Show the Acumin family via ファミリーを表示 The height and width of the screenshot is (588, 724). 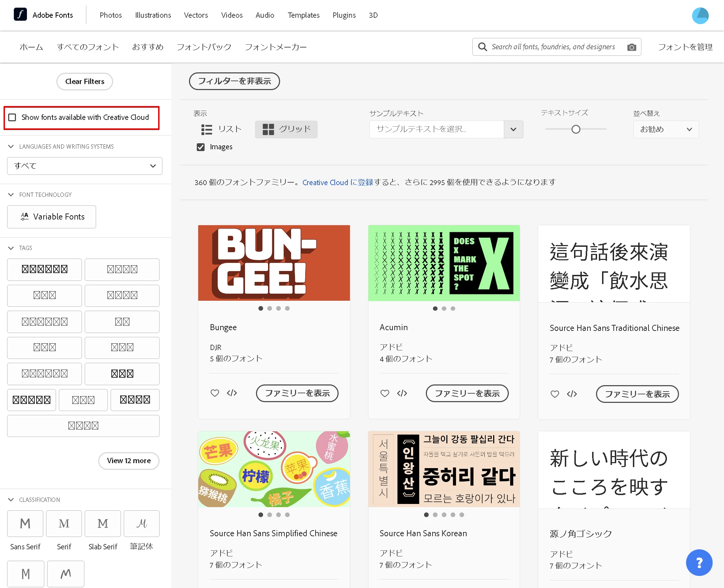(x=467, y=393)
